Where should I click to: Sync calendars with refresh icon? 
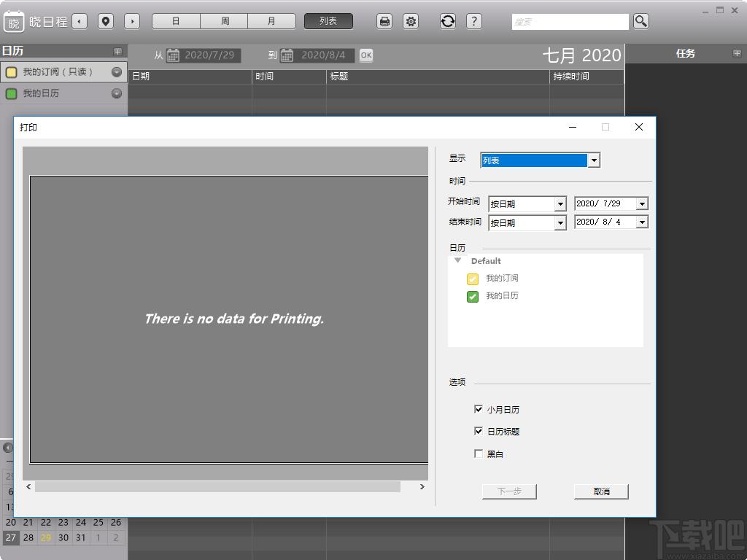[x=447, y=21]
